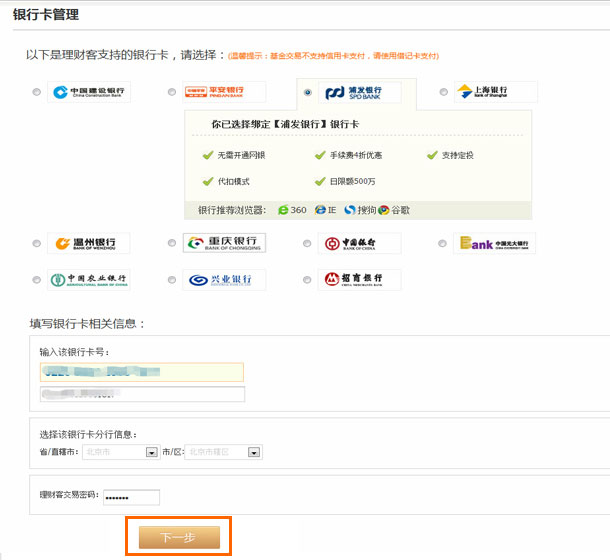
Task: Select Industrial Bank (兴业银行) radio button
Action: click(x=172, y=280)
